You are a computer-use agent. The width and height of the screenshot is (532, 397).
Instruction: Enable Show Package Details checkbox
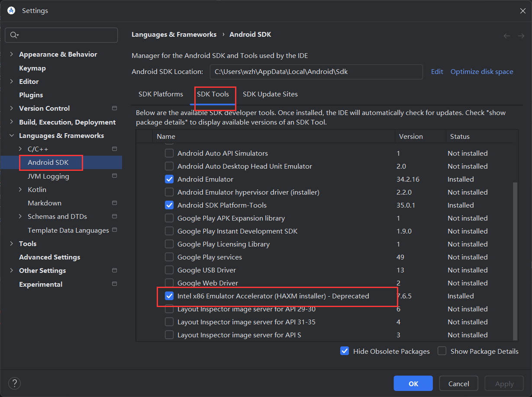[x=442, y=351]
